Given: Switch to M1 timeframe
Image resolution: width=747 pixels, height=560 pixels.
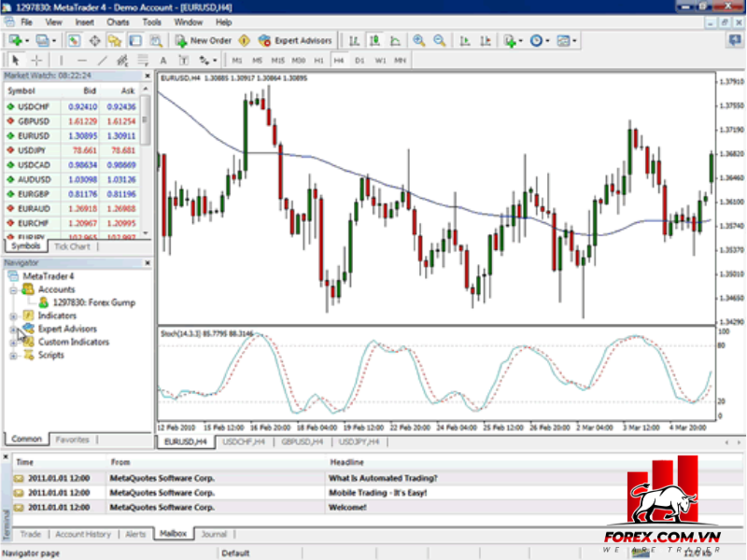Looking at the screenshot, I should point(237,61).
